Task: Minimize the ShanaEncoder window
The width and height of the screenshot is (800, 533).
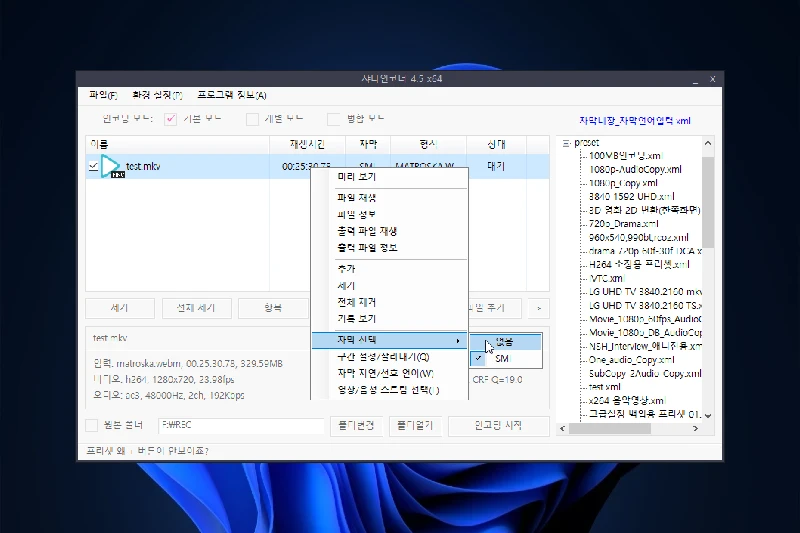Action: pyautogui.click(x=695, y=80)
